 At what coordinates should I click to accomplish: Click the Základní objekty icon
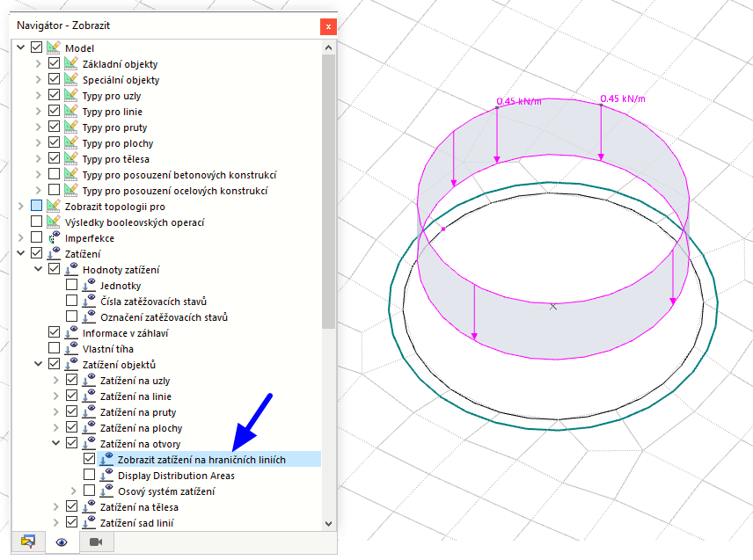point(71,63)
